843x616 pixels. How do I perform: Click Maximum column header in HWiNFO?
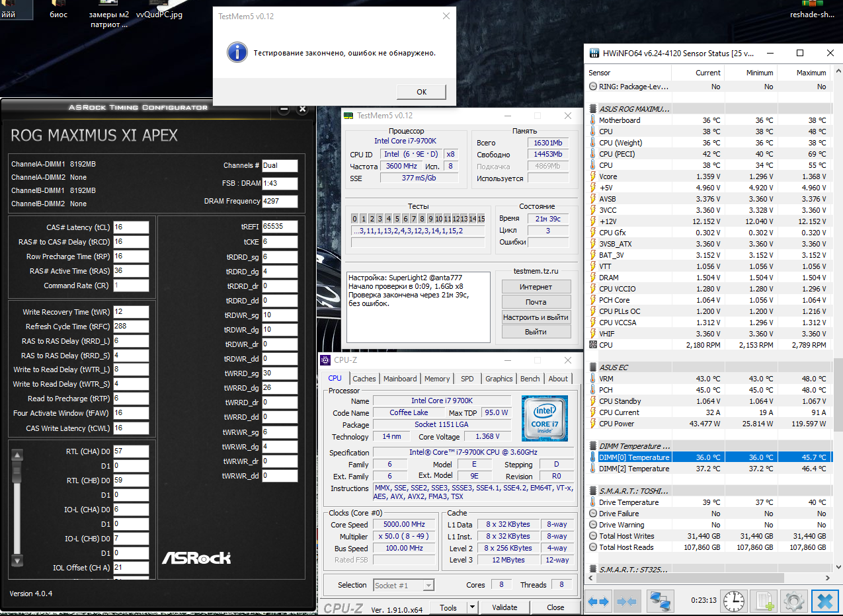[x=803, y=73]
